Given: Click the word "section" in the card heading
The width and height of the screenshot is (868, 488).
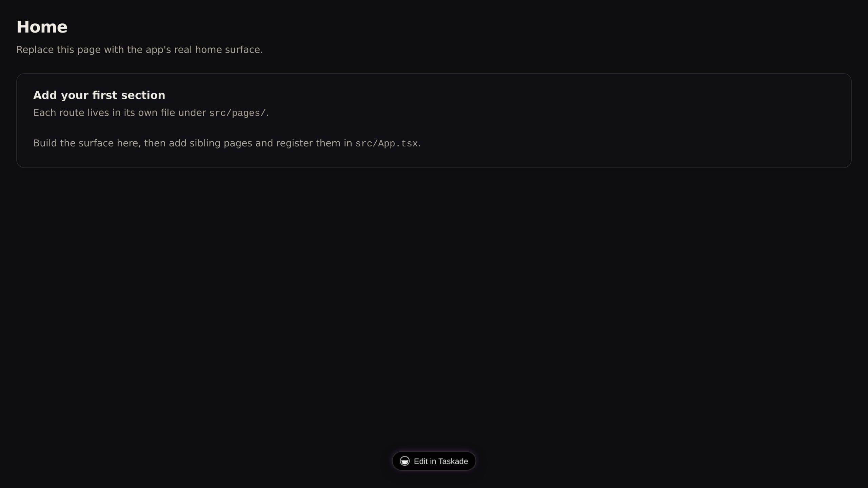Looking at the screenshot, I should pyautogui.click(x=143, y=95).
